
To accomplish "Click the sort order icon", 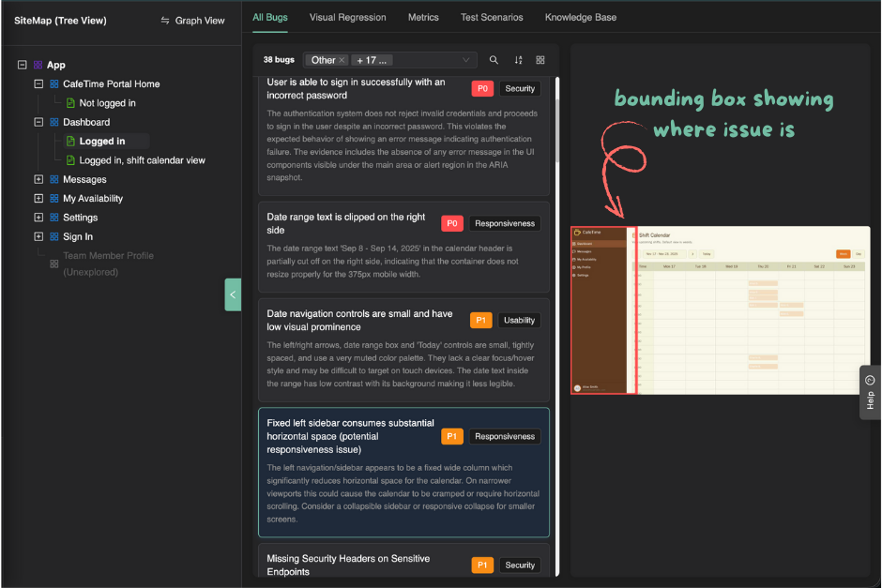I will (518, 60).
